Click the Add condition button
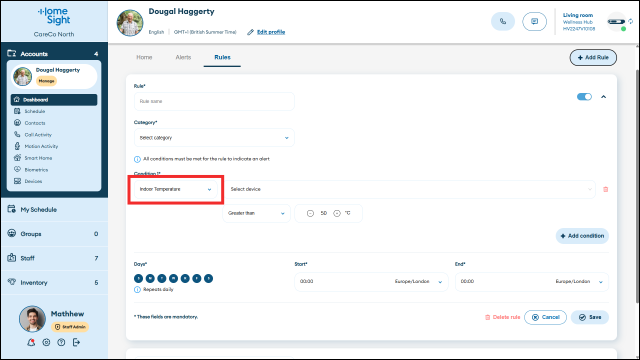Screen dimensions: 640x360 [x=582, y=236]
